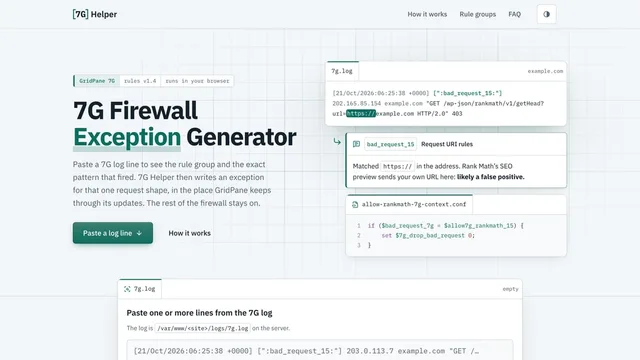Open FAQ navigation link
The width and height of the screenshot is (640, 360).
click(x=514, y=14)
